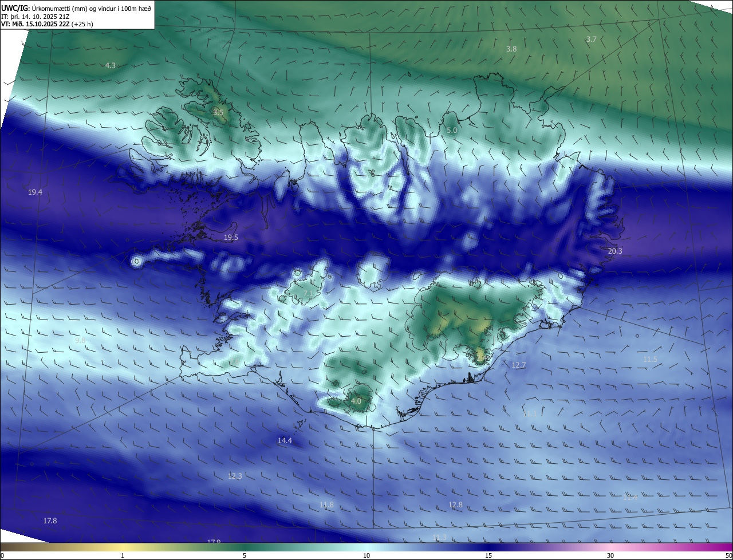Image resolution: width=733 pixels, height=560 pixels.
Task: Click the 19.5 precipitation value
Action: [x=231, y=237]
